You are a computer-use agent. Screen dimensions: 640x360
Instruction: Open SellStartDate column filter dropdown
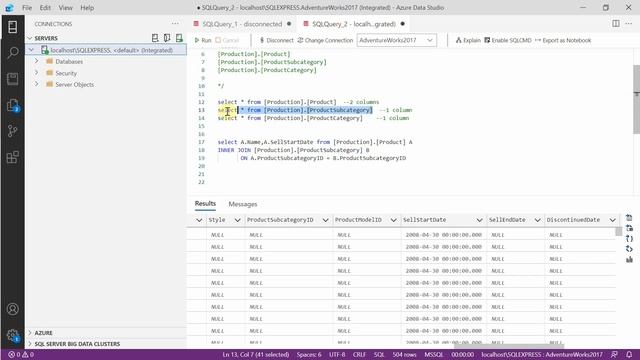click(x=479, y=220)
